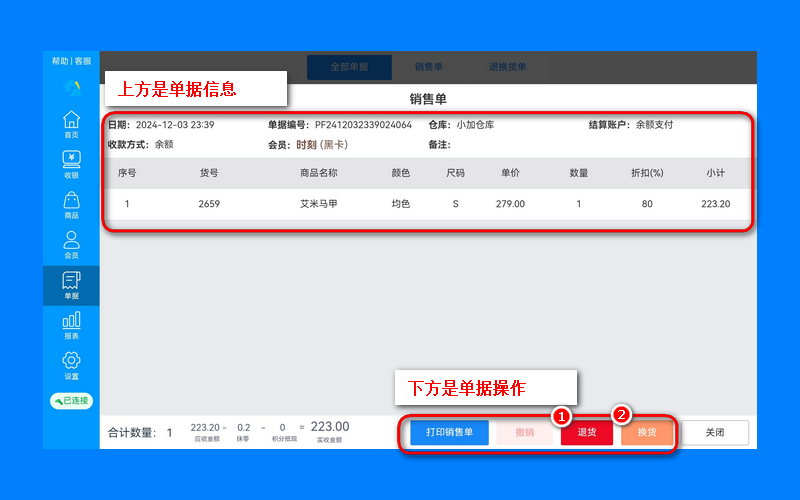Switch to the 退换货单 tab
This screenshot has width=800, height=500.
[507, 67]
